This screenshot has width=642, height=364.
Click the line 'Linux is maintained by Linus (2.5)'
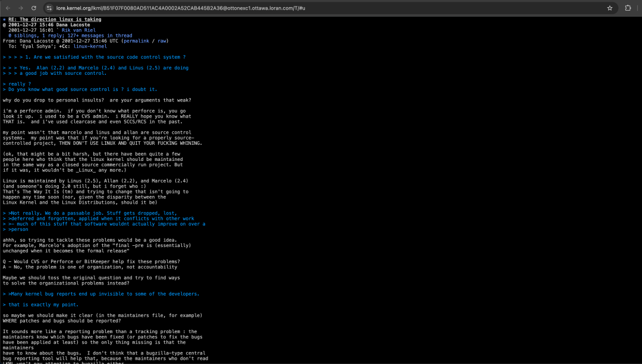pyautogui.click(x=95, y=181)
